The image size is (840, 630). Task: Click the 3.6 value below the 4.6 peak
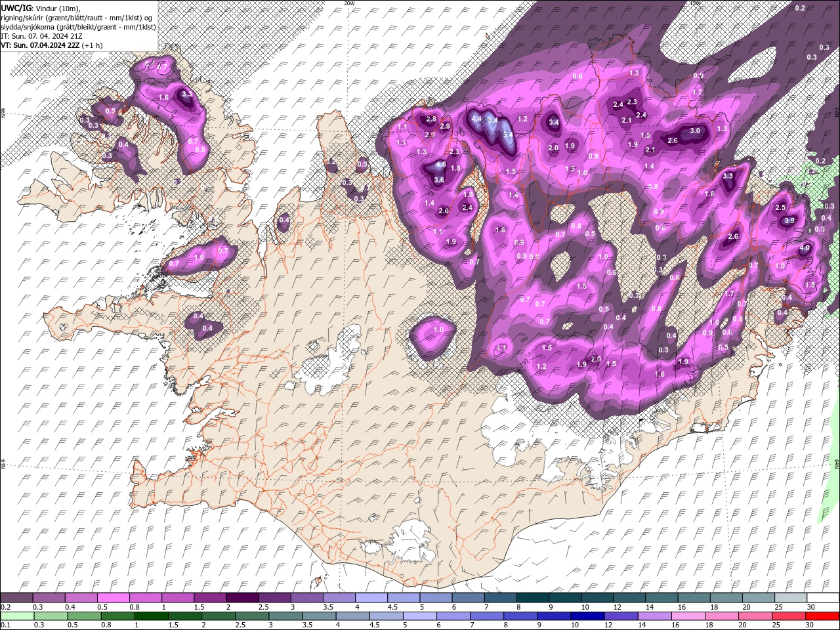click(440, 180)
